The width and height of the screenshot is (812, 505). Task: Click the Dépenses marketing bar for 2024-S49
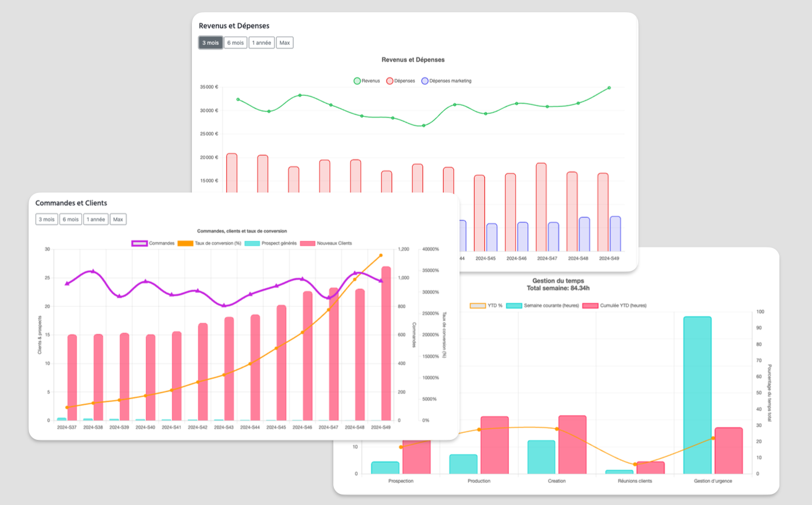[x=615, y=234]
